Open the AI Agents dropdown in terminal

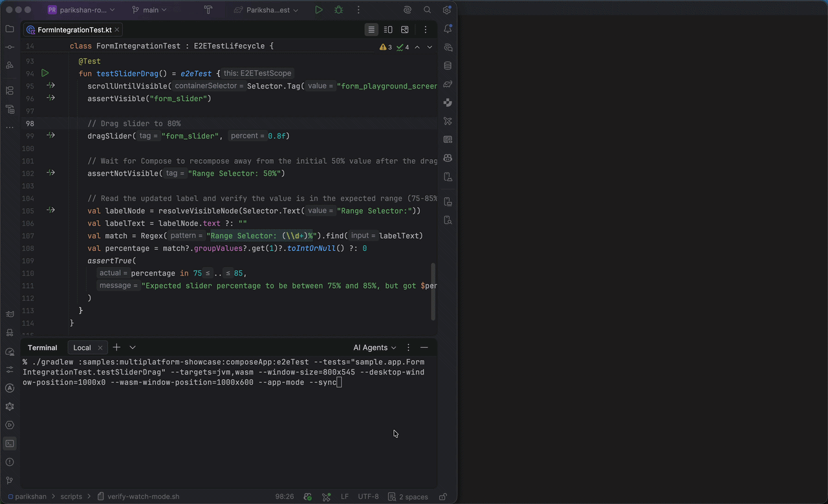pyautogui.click(x=375, y=347)
